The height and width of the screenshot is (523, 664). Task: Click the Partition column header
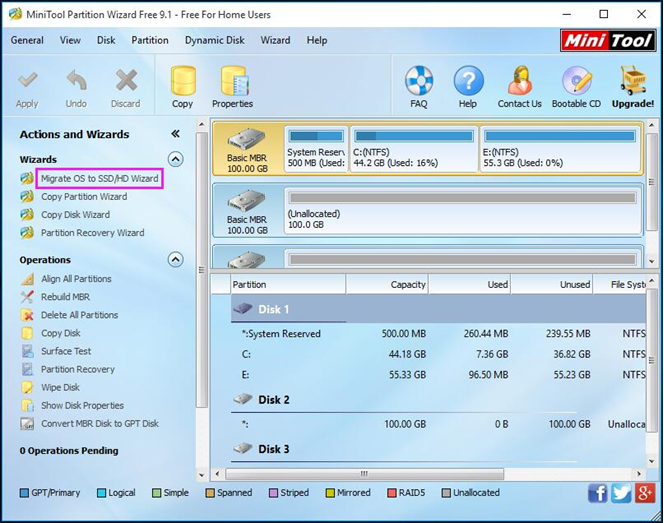(x=288, y=285)
